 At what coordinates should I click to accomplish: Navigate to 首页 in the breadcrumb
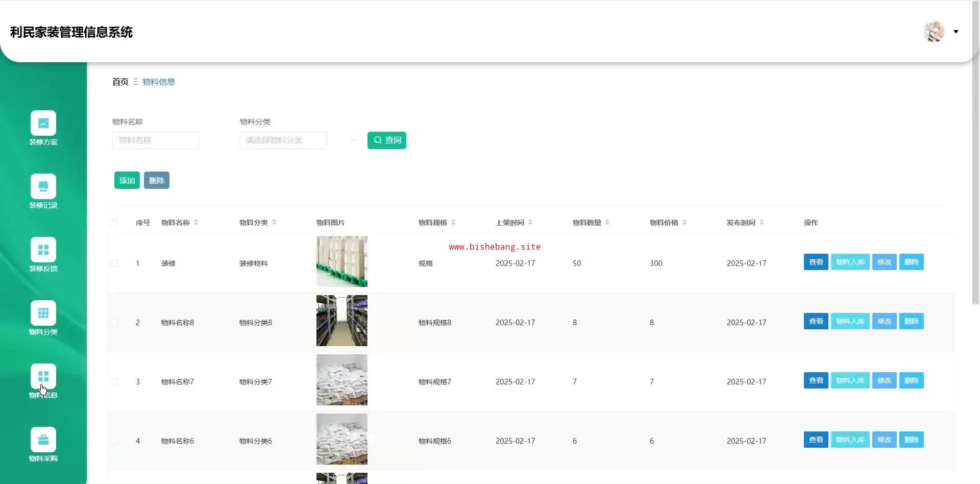pyautogui.click(x=120, y=82)
